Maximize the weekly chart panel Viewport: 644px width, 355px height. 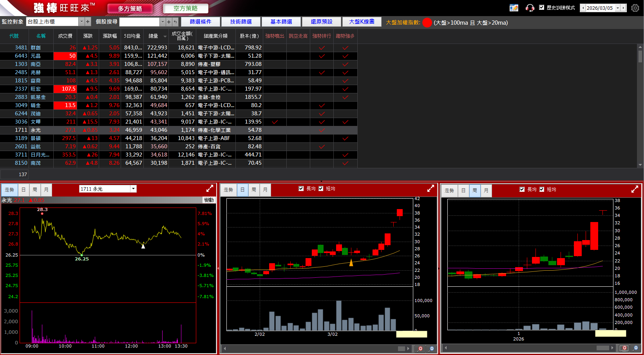click(635, 189)
